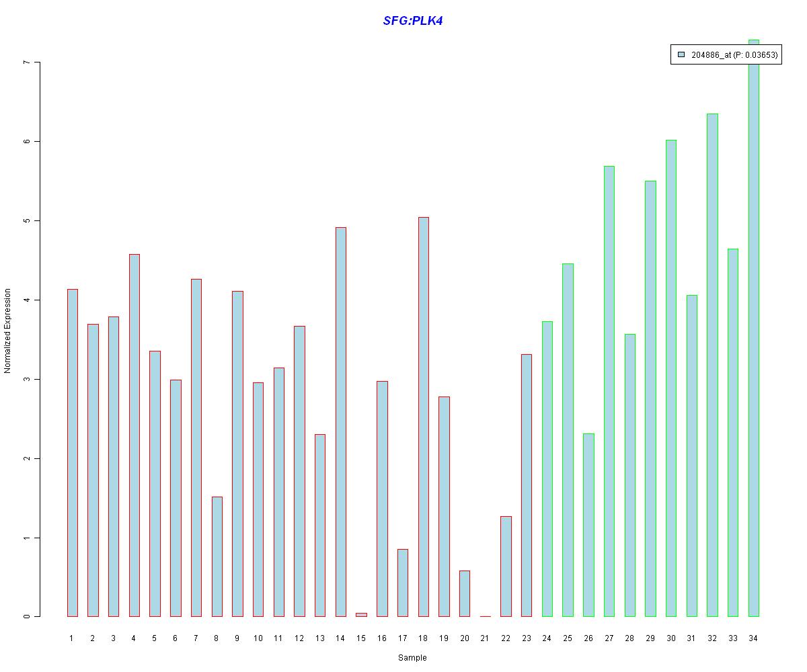
Task: Click x-axis label 3
Action: 113,638
